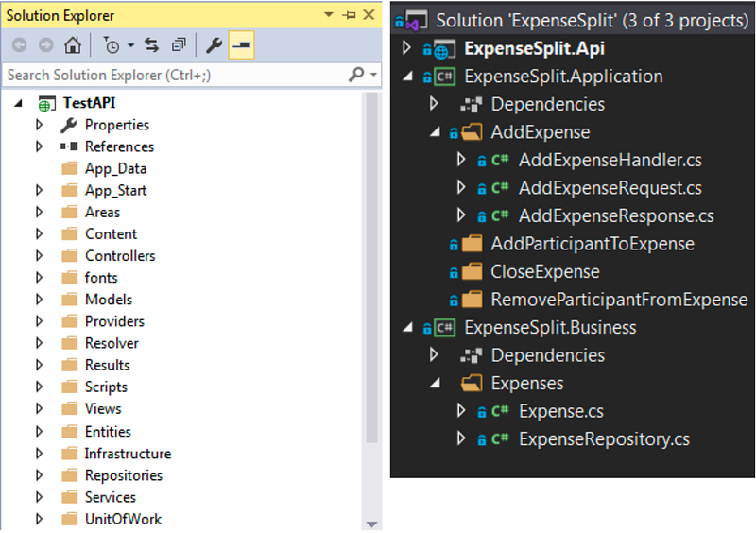Click the Forward navigation arrow in Solution Explorer toolbar
Screen dimensions: 756x533
click(x=45, y=45)
